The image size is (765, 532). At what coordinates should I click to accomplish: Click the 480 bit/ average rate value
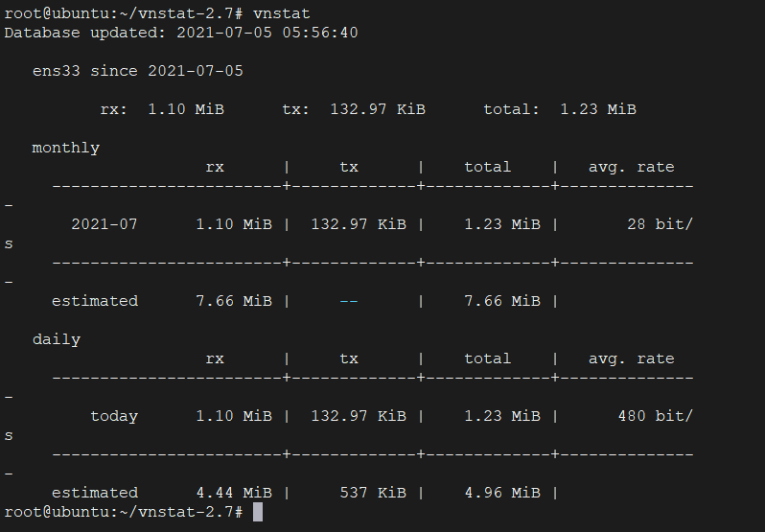(x=655, y=416)
